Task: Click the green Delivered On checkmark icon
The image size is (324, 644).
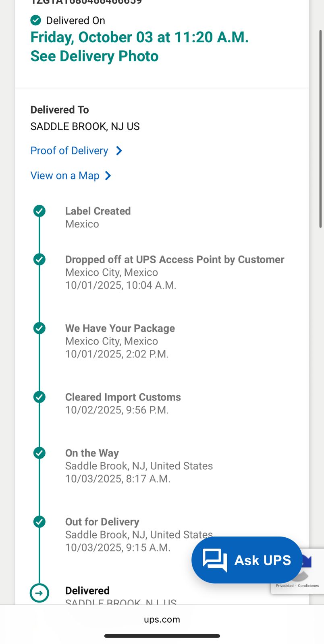Action: click(x=36, y=20)
